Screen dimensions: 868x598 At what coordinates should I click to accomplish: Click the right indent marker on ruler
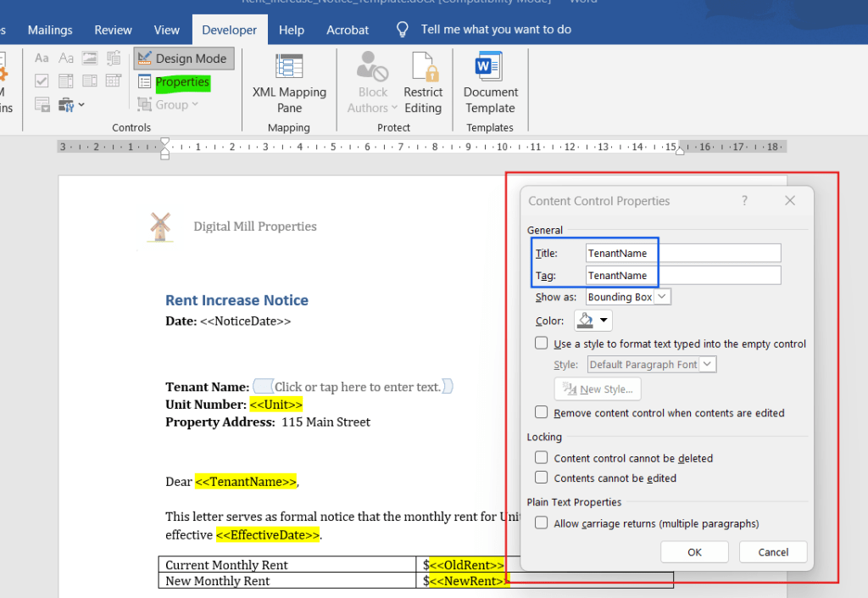tap(680, 150)
